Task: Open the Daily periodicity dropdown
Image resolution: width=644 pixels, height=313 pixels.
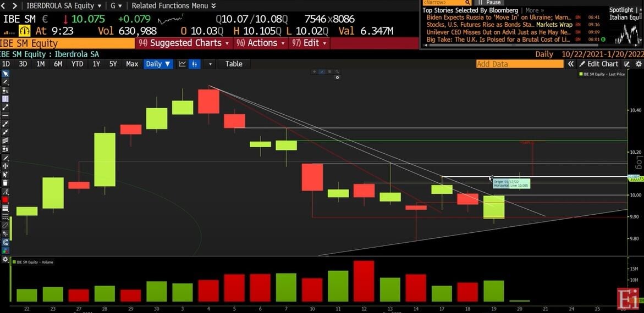Action: (x=158, y=64)
